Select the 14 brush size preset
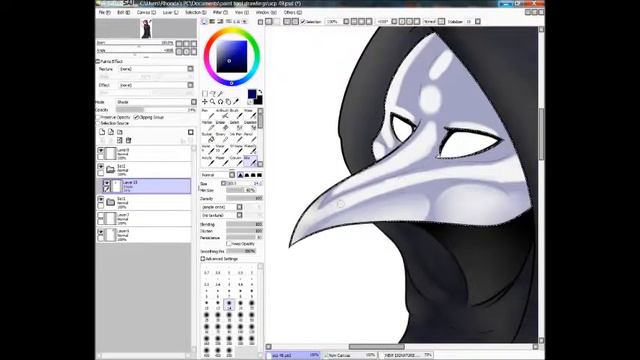640x360 pixels. point(229,304)
